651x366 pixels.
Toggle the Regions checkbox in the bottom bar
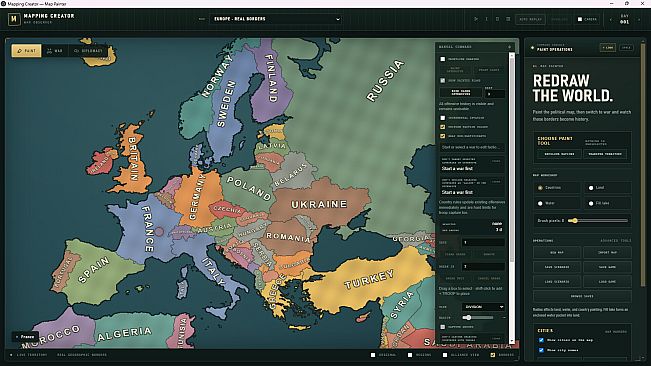click(x=410, y=355)
